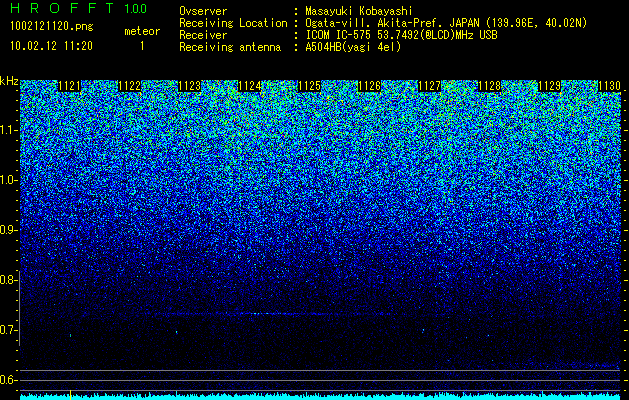Click the observer name Masayuki Kobayashi

(x=359, y=11)
